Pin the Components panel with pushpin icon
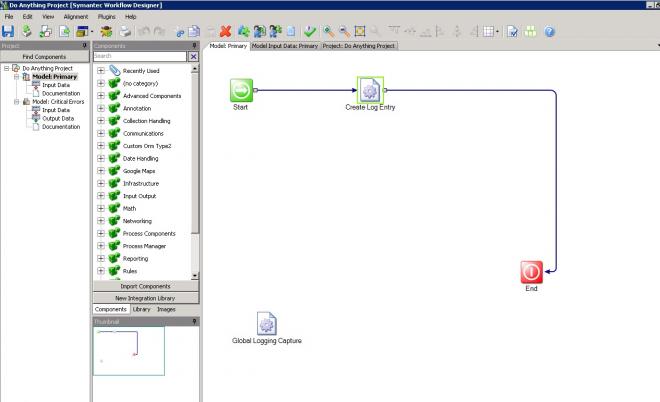Screen dimensions: 660x402 (194, 45)
